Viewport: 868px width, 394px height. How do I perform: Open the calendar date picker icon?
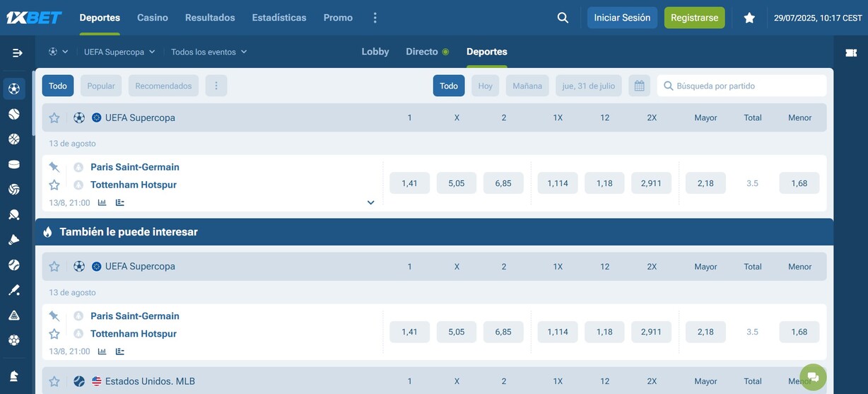coord(639,86)
